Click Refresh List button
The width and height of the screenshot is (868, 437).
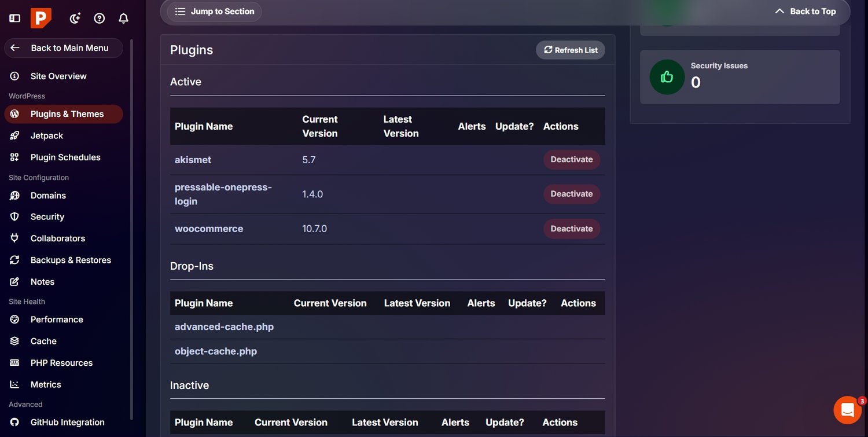(x=571, y=50)
